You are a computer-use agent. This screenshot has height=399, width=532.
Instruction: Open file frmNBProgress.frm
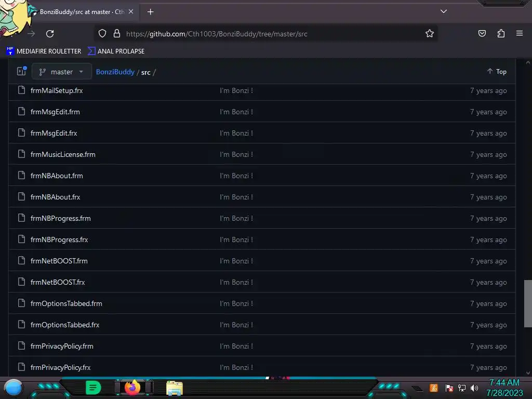(x=61, y=219)
